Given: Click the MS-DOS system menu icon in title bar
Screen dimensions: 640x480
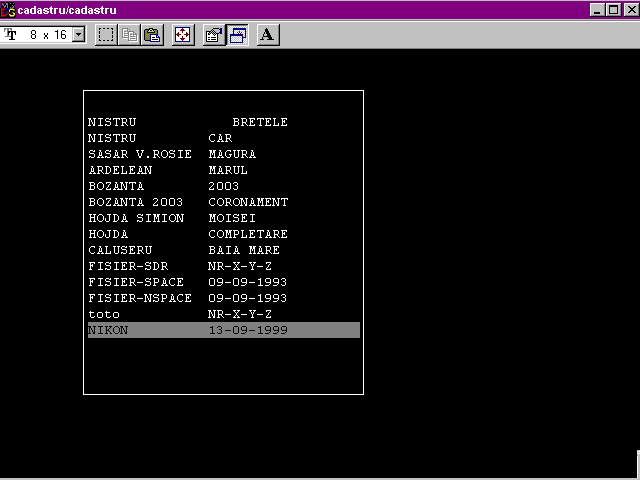Looking at the screenshot, I should [9, 9].
